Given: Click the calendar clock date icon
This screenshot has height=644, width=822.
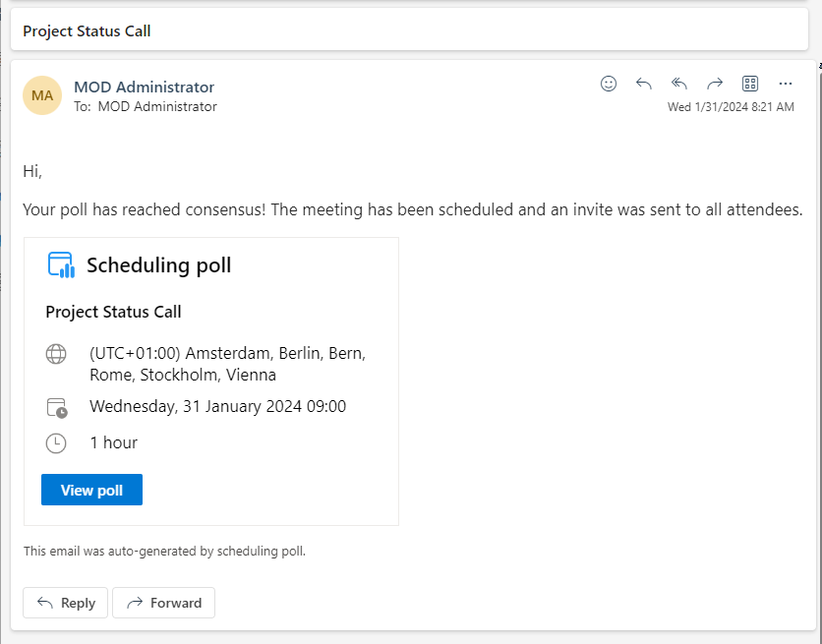Looking at the screenshot, I should click(56, 407).
